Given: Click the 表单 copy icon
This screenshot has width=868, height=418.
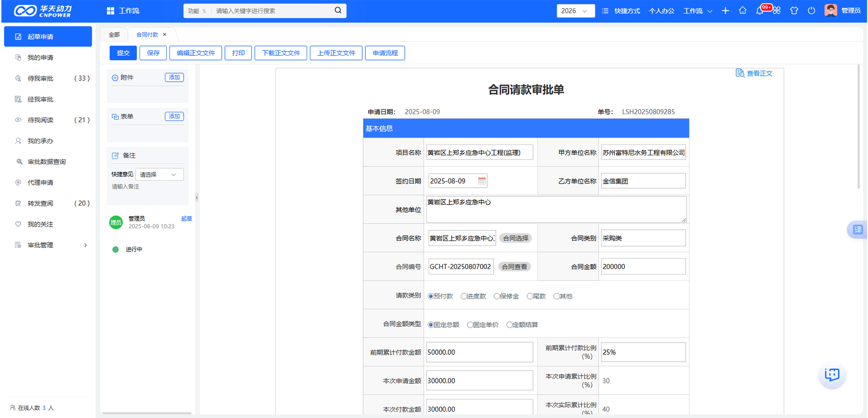Looking at the screenshot, I should [115, 117].
